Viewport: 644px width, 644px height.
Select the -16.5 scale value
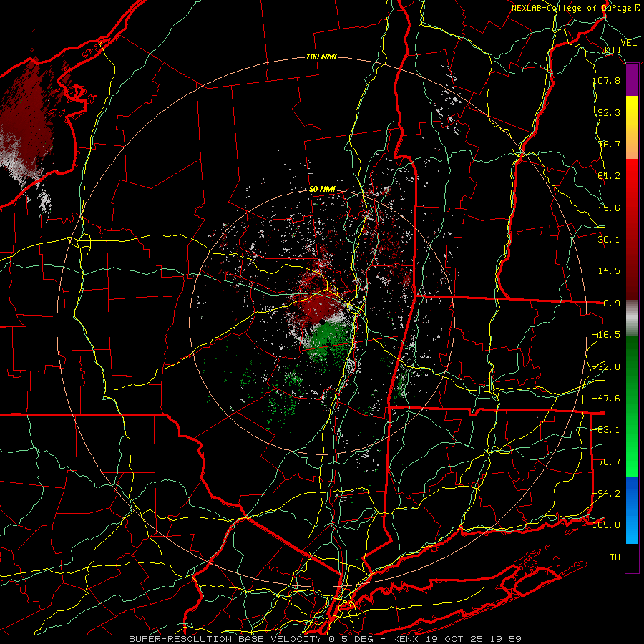point(607,335)
